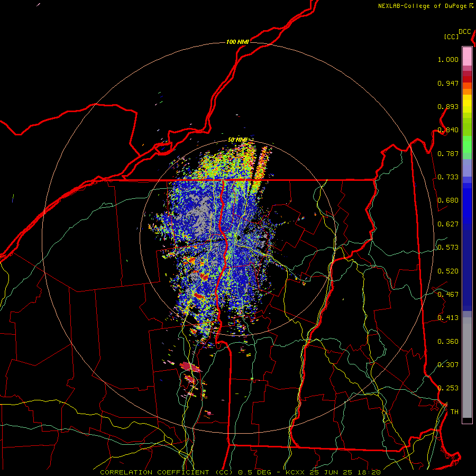This screenshot has height=476, width=476.
Task: Click the 0.467 legend value
Action: pos(448,295)
